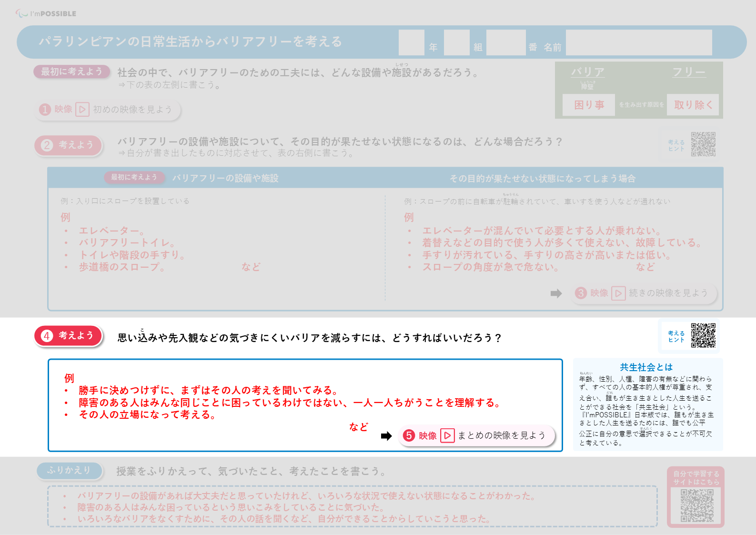The width and height of the screenshot is (756, 535).
Task: Click the class (組) input box
Action: (456, 43)
